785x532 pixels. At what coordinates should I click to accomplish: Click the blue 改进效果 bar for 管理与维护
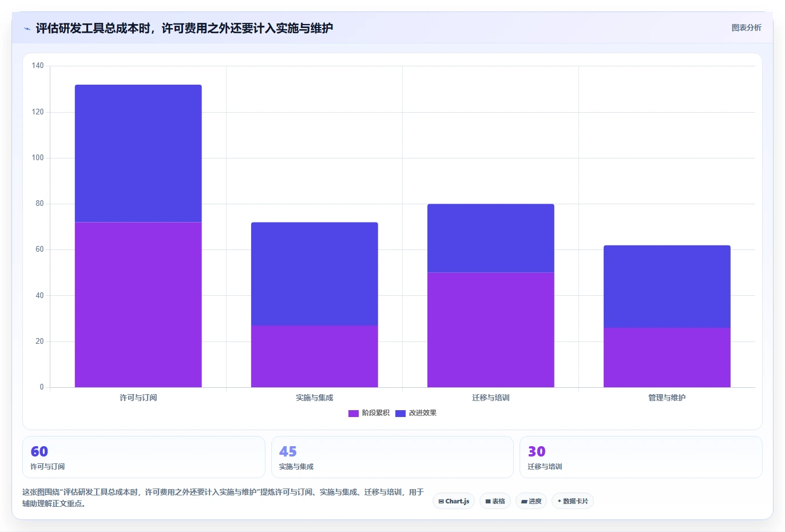(667, 287)
